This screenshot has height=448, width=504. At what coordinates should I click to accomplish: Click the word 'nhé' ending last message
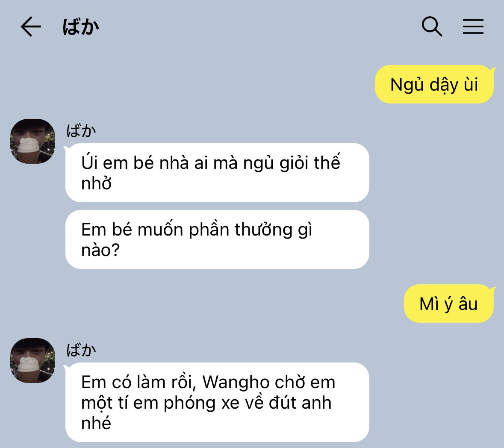pos(96,423)
